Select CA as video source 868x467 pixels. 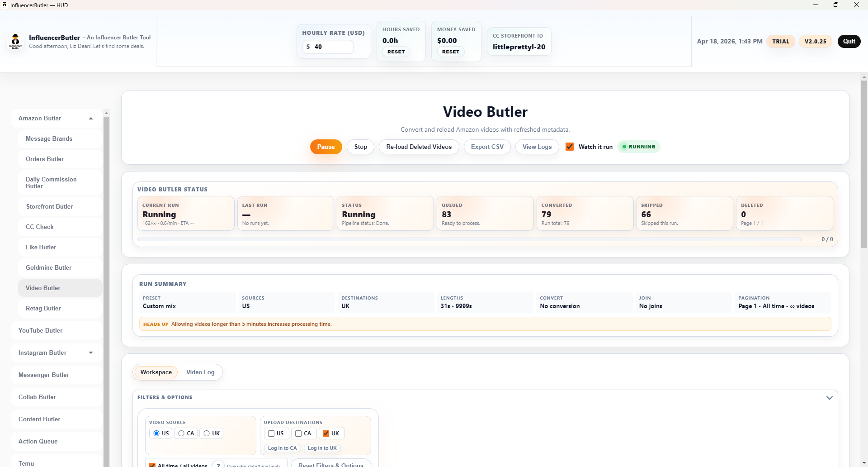pos(181,434)
